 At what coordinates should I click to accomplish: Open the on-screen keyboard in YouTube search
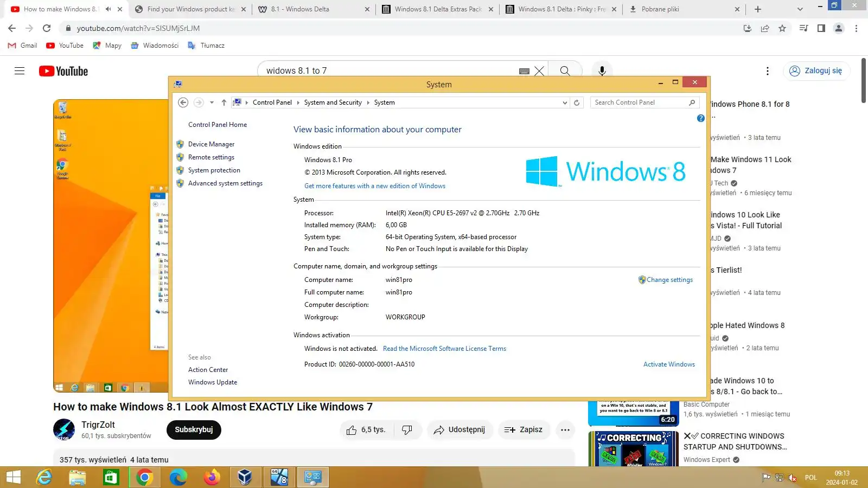pyautogui.click(x=524, y=71)
